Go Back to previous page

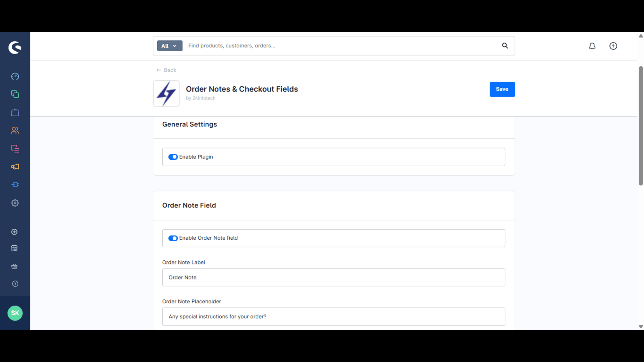coord(166,70)
